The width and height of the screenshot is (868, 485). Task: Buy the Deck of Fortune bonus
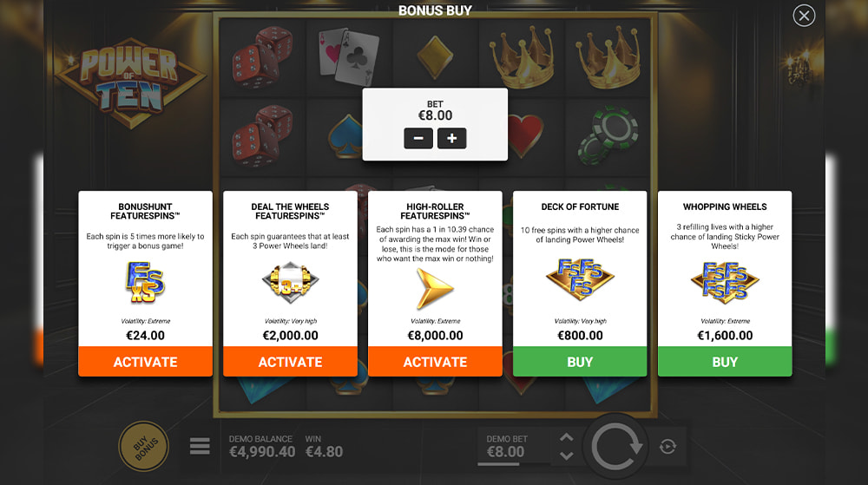tap(580, 362)
